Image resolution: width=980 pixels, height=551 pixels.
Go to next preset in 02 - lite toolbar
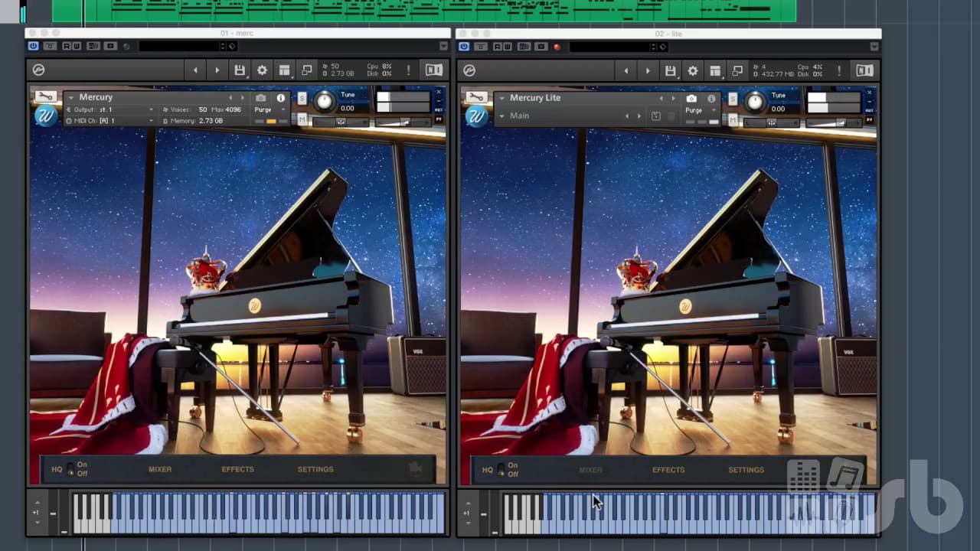648,70
